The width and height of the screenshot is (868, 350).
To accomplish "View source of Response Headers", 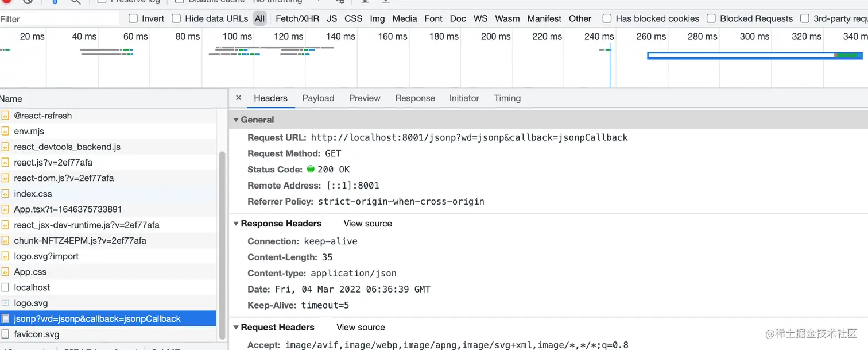I will coord(368,224).
